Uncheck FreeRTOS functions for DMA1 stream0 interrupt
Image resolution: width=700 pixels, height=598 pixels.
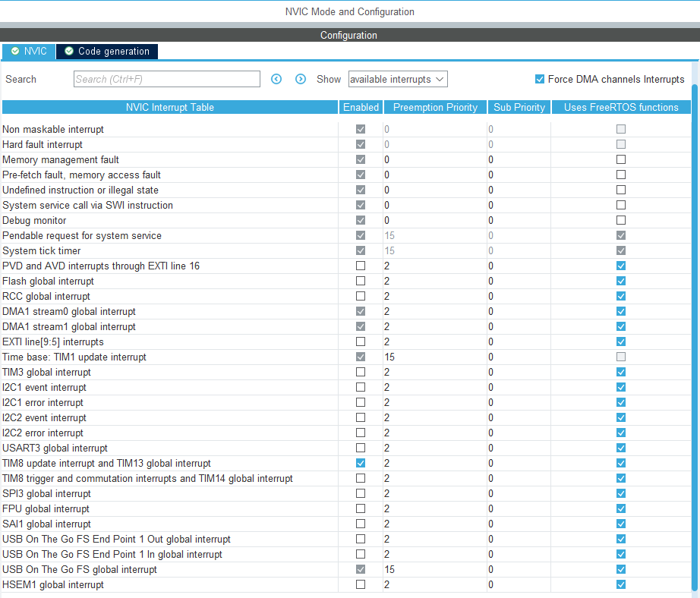click(x=621, y=311)
